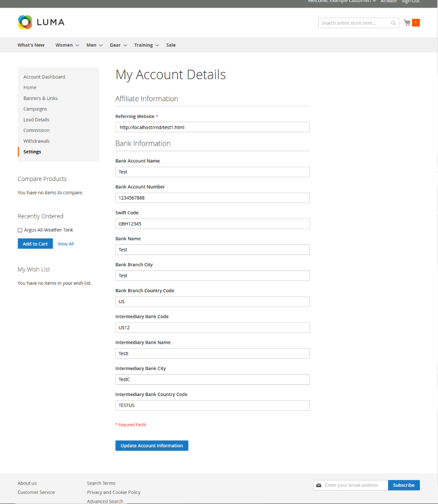Screen dimensions: 438x504
Task: Open Lead Details in sidebar
Action: (x=36, y=120)
